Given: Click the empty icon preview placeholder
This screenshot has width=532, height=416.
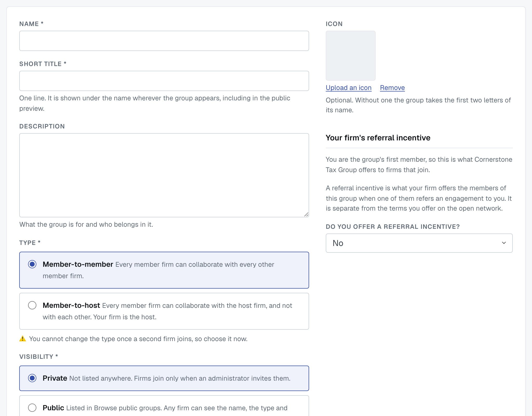Looking at the screenshot, I should (351, 56).
